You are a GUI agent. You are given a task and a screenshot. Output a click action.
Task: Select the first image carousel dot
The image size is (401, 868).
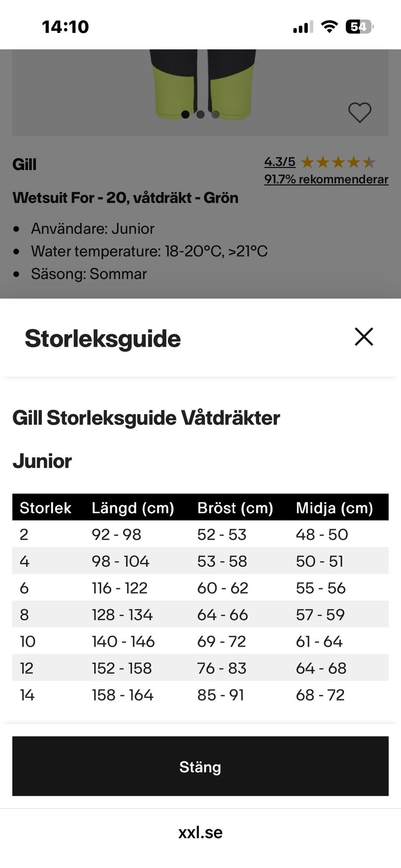tap(185, 114)
